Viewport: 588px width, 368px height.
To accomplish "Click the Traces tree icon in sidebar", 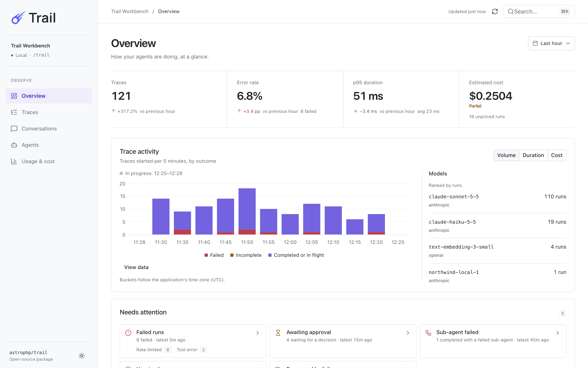I will [14, 112].
